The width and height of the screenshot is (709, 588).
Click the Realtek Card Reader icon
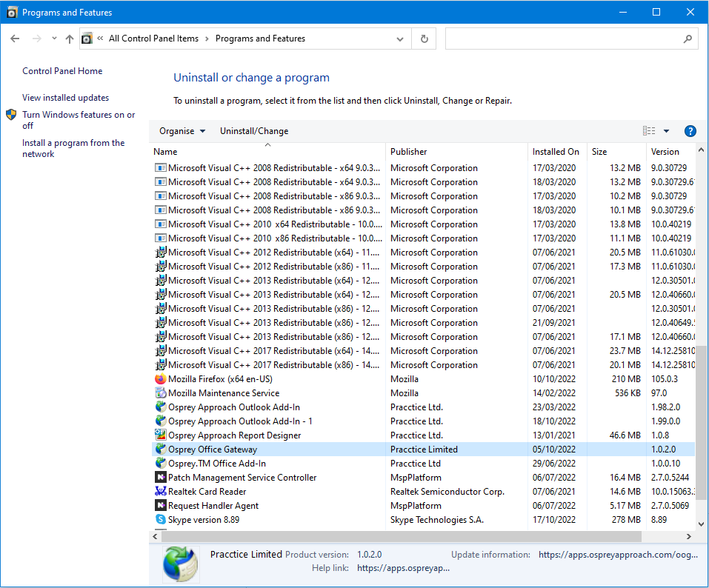pyautogui.click(x=160, y=491)
